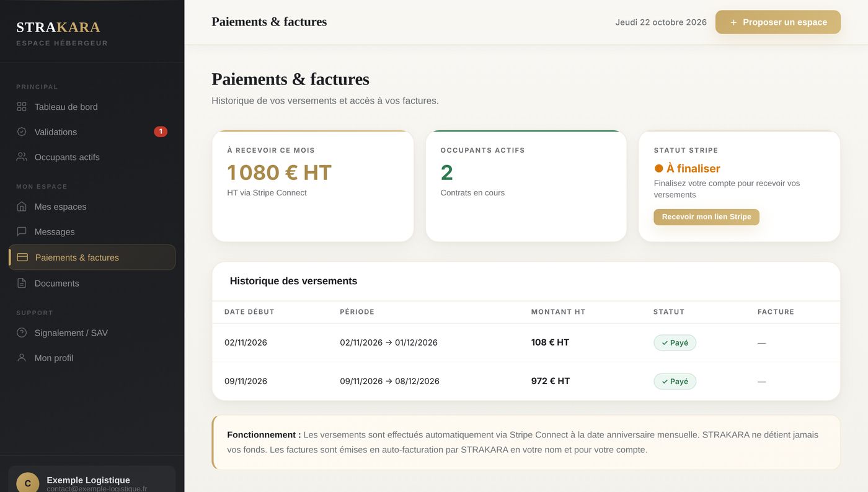Navigate to Mes espaces
The width and height of the screenshot is (868, 492).
pos(92,207)
